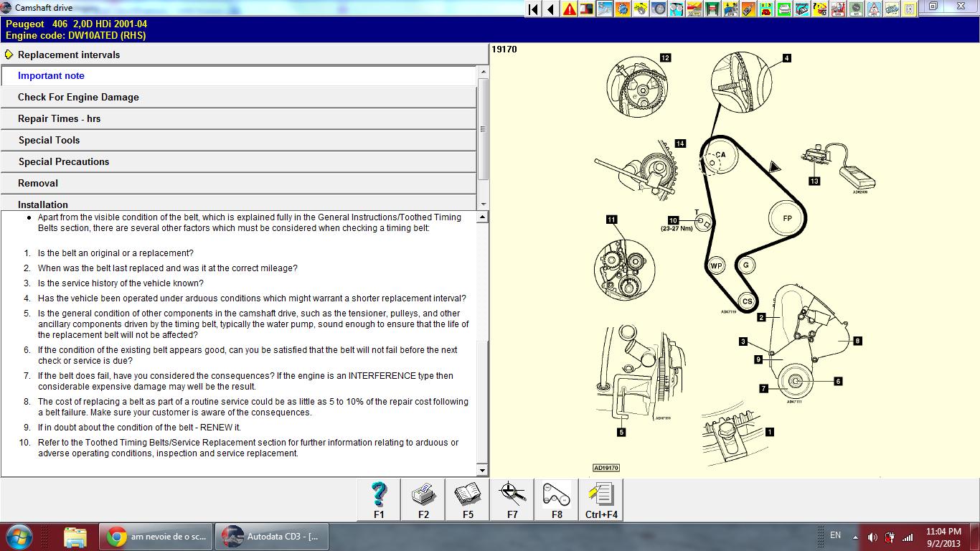Switch to Autodata CD3 taskbar button
The image size is (980, 551).
[271, 536]
